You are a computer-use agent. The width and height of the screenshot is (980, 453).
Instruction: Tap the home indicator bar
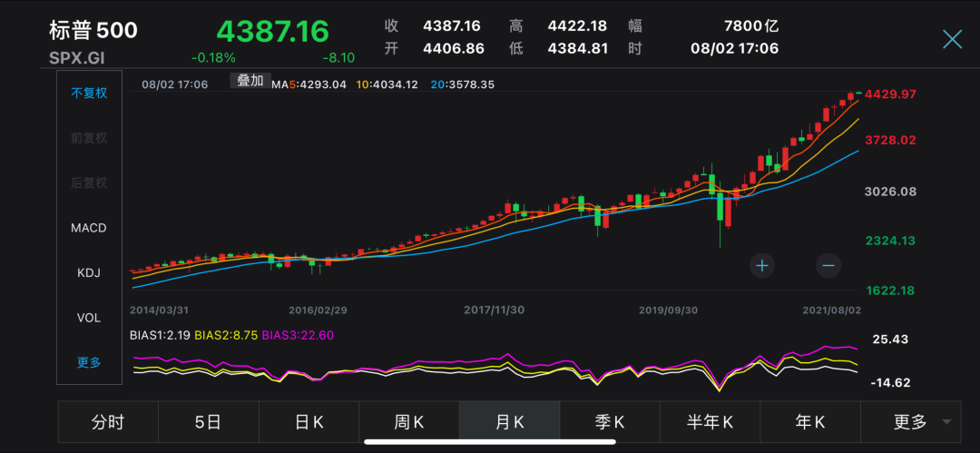click(x=490, y=442)
